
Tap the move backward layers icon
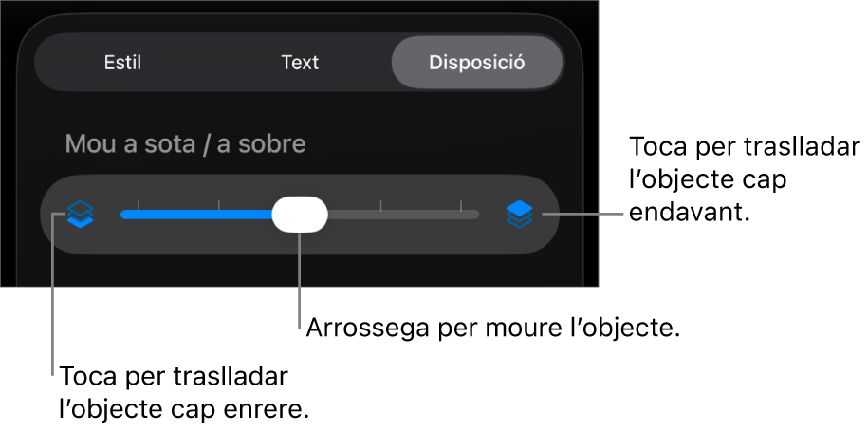coord(81,215)
